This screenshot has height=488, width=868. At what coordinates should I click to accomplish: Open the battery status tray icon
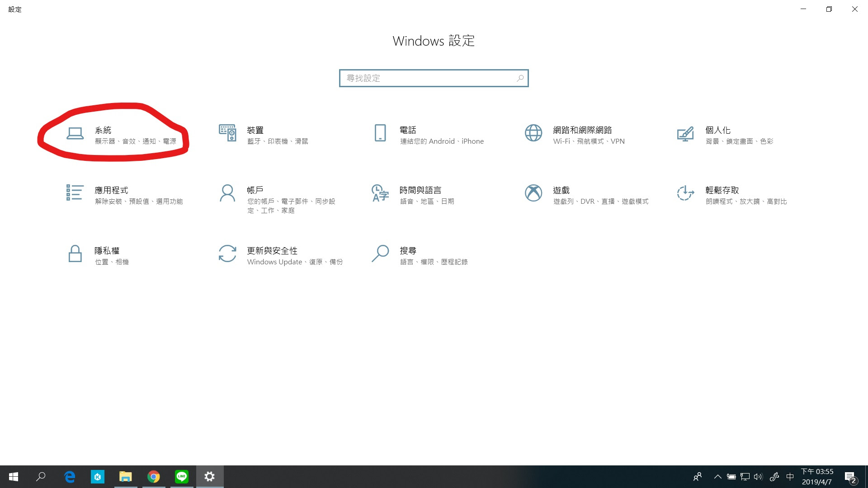(x=731, y=477)
